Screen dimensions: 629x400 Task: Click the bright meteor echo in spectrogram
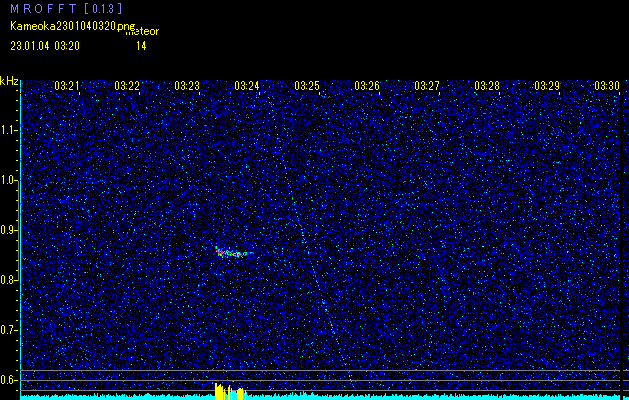tap(233, 252)
